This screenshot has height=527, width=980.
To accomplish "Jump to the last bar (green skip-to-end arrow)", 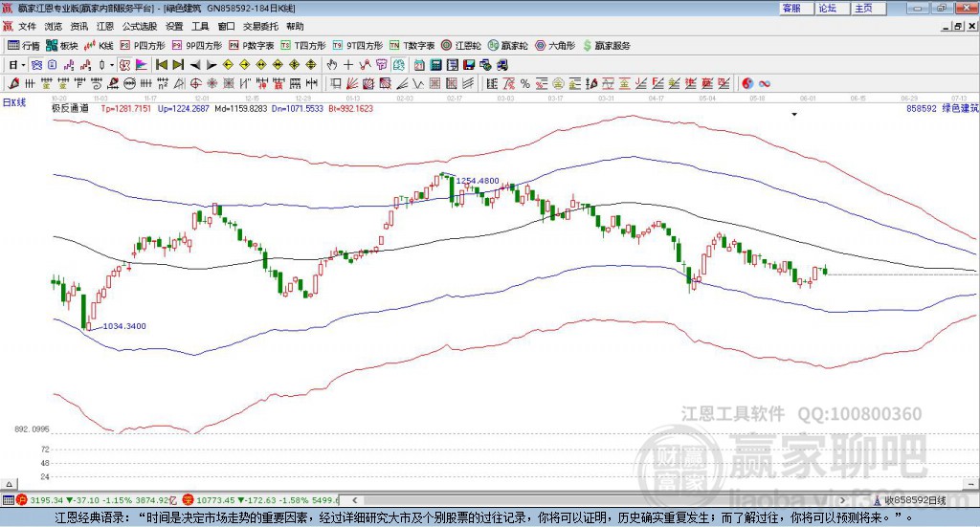I will [x=179, y=65].
